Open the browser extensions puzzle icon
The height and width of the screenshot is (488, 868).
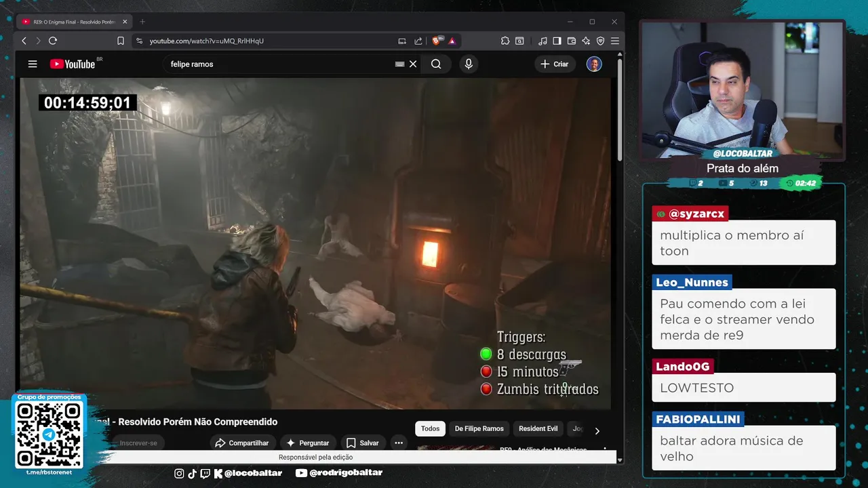pos(505,41)
